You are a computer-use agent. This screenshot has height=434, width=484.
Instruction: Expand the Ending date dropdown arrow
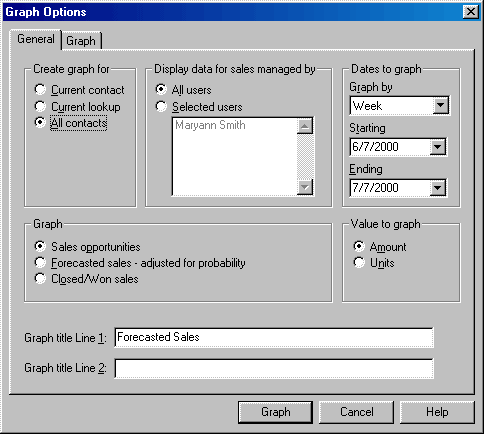coord(437,188)
